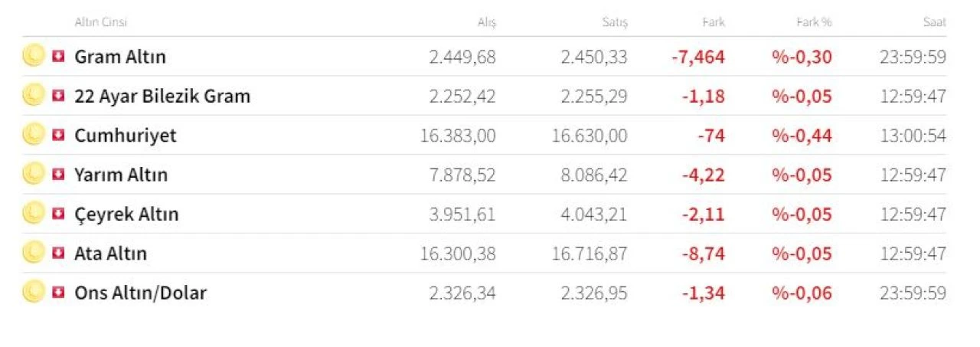Click the gold coin icon beside Ata Altın
The width and height of the screenshot is (980, 347).
[x=33, y=253]
